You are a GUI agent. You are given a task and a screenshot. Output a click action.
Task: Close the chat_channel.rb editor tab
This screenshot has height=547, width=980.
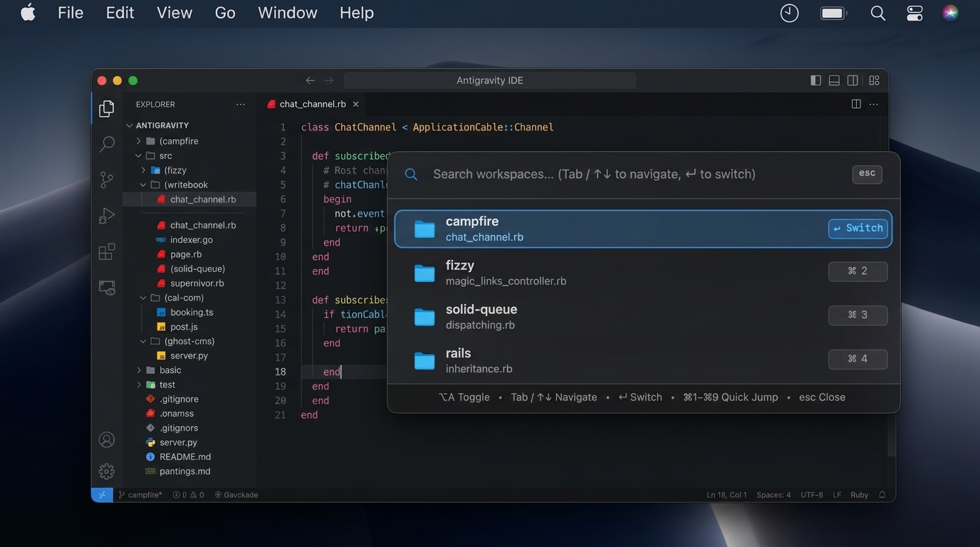(355, 104)
